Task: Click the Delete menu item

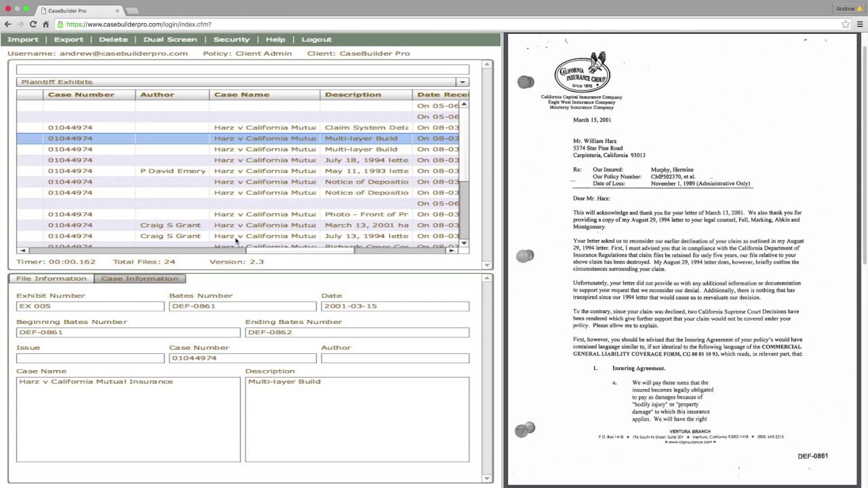Action: pyautogui.click(x=113, y=39)
